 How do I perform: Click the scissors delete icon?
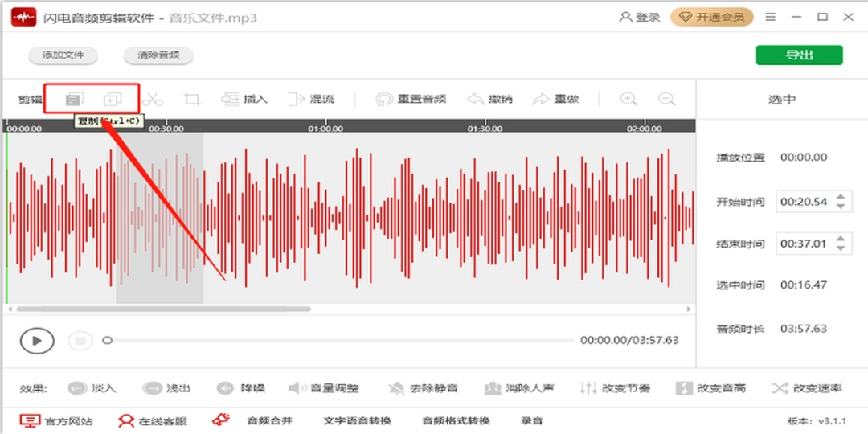point(152,100)
